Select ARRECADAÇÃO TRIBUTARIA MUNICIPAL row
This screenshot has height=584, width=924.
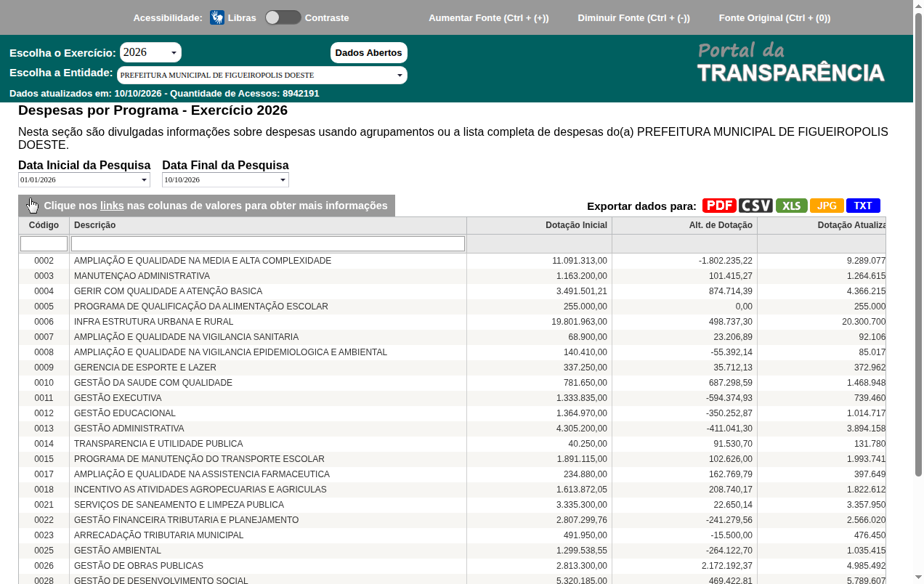(452, 535)
